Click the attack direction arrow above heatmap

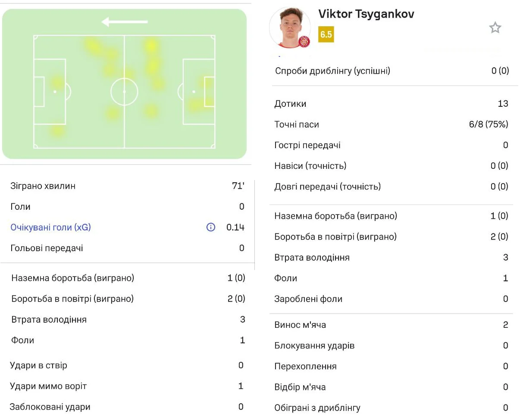125,22
